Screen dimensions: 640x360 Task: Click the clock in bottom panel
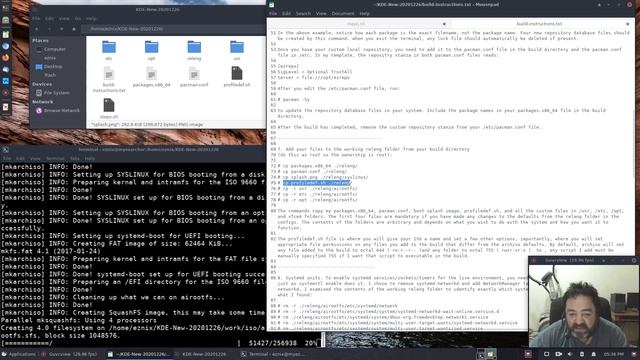[613, 354]
